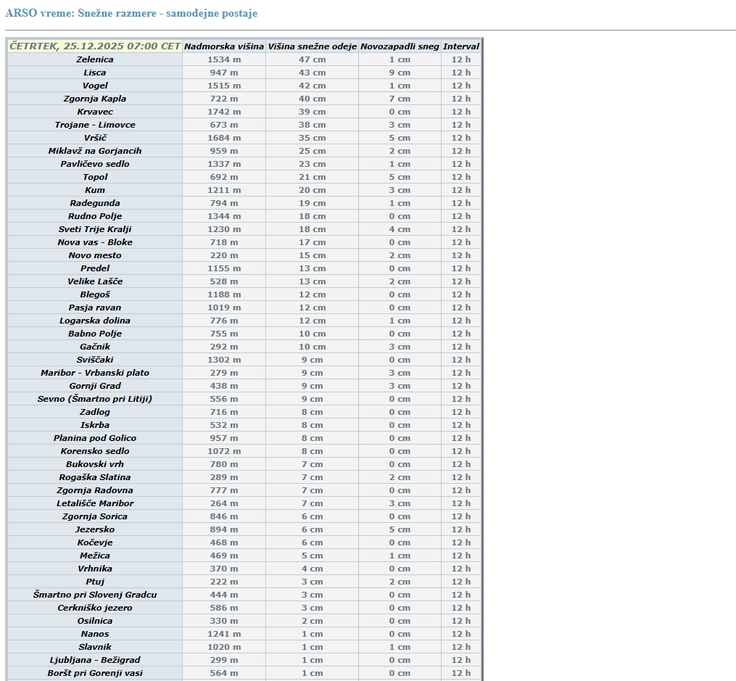Click the Logarska dolina station name
Image resolution: width=736 pixels, height=681 pixels.
95,321
